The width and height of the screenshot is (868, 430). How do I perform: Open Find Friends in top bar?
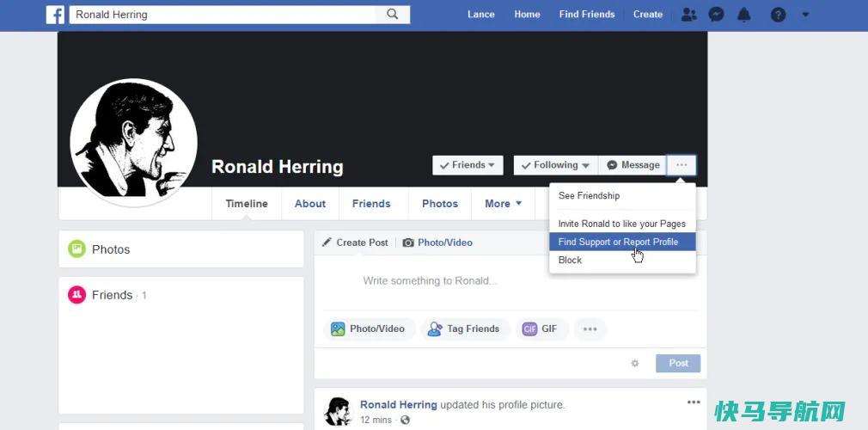(587, 15)
